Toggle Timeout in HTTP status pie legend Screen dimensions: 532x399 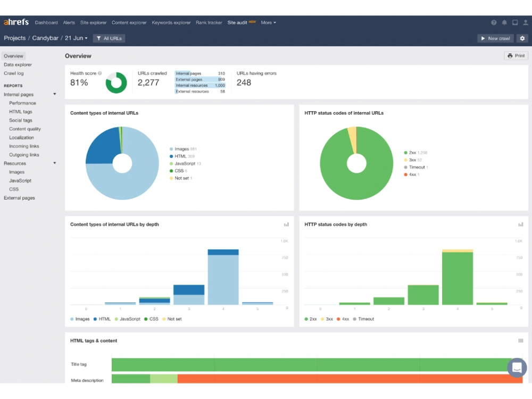[416, 167]
